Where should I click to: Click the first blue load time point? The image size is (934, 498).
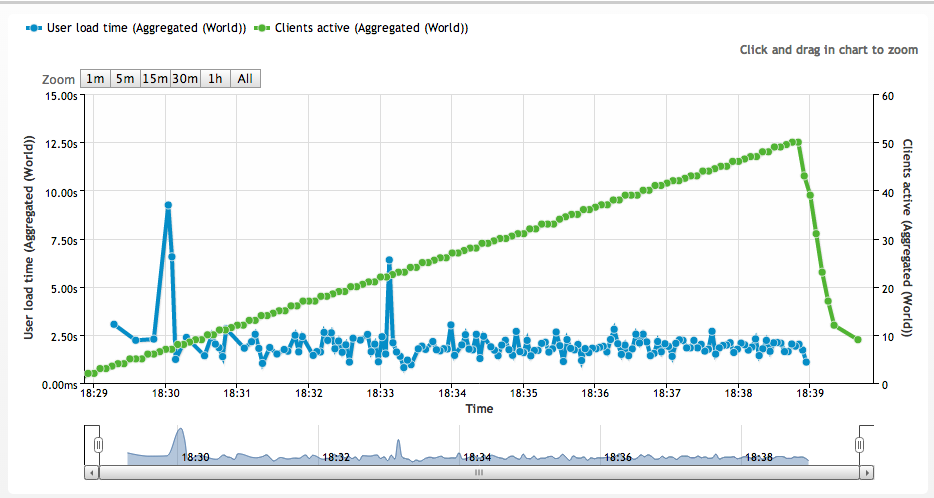(114, 325)
